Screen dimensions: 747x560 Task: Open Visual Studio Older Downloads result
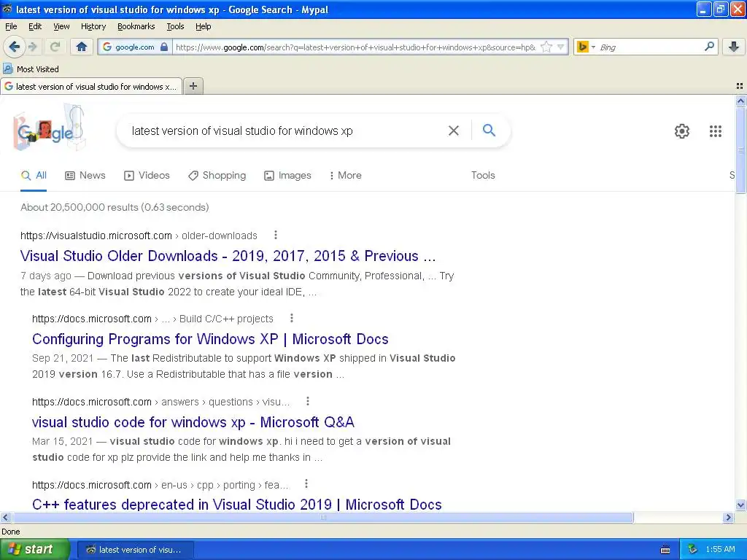click(228, 256)
